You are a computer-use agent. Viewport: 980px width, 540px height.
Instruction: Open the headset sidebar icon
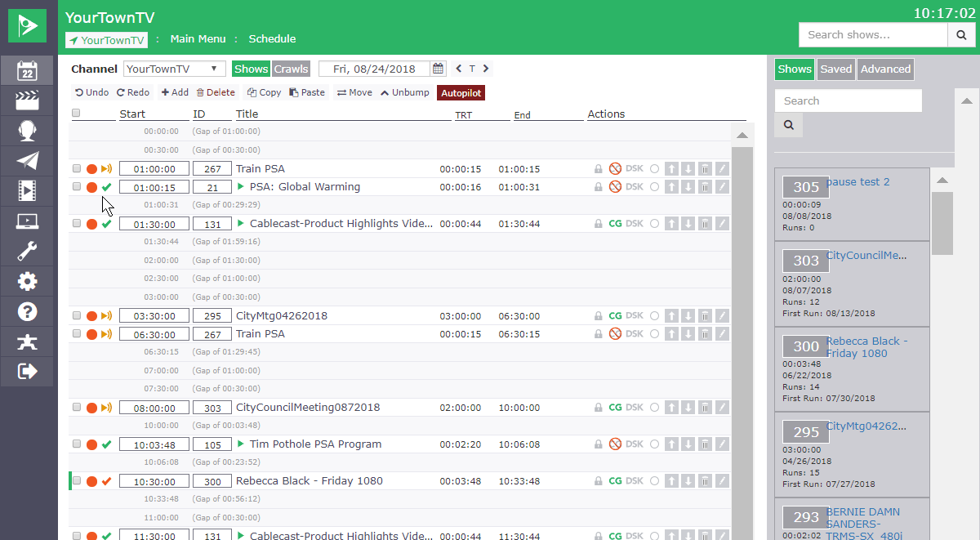(27, 131)
